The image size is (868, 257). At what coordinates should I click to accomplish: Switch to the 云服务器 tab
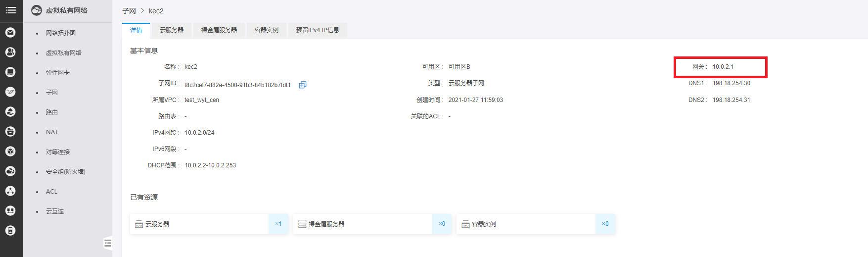(172, 30)
